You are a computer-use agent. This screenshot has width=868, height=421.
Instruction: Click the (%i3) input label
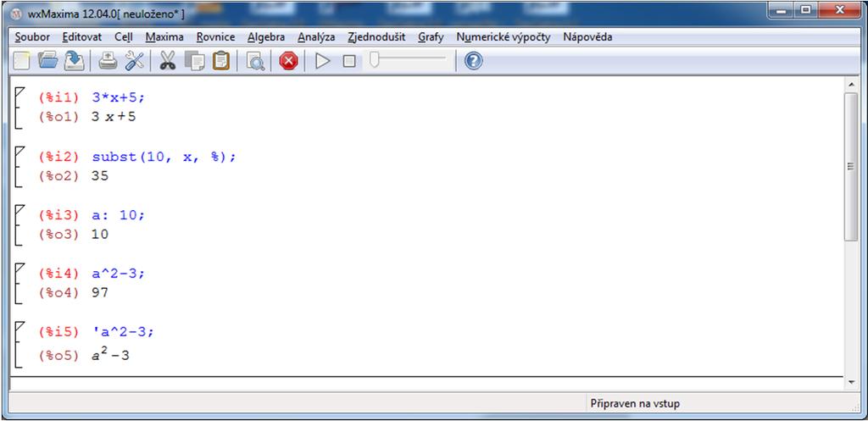(58, 215)
